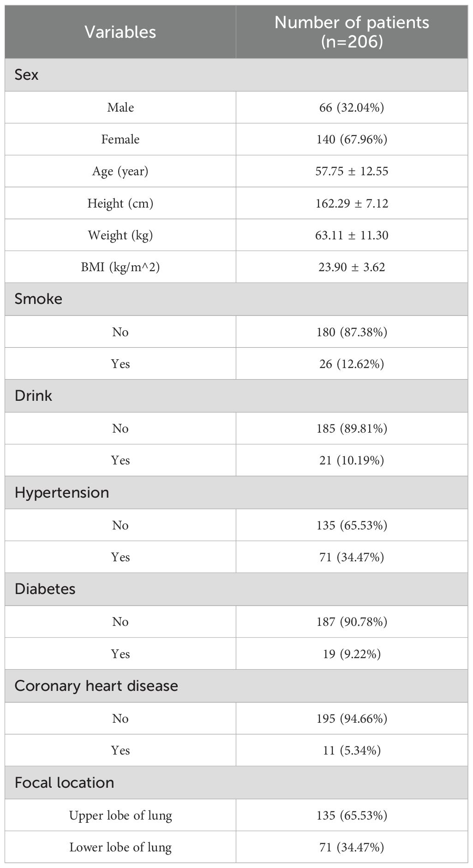Select the Age (year) label cell

point(120,171)
